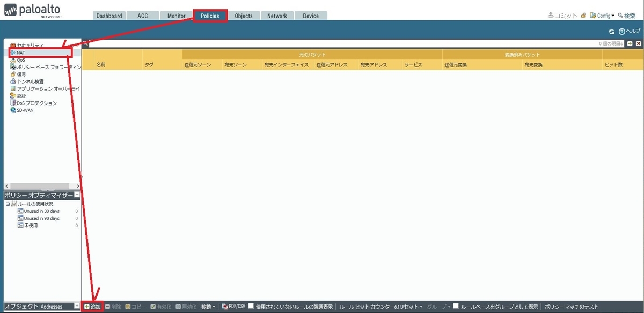Switch to the Device tab
This screenshot has height=313, width=644.
point(311,16)
